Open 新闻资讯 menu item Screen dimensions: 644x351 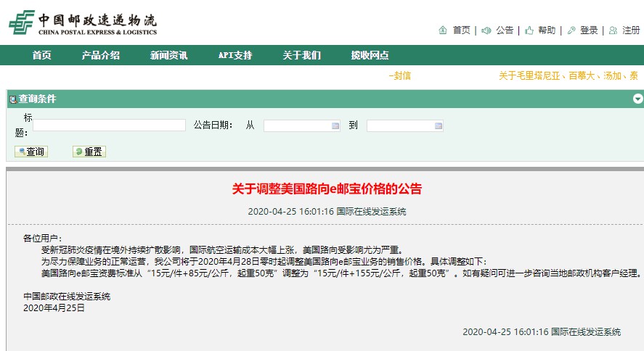pos(168,55)
